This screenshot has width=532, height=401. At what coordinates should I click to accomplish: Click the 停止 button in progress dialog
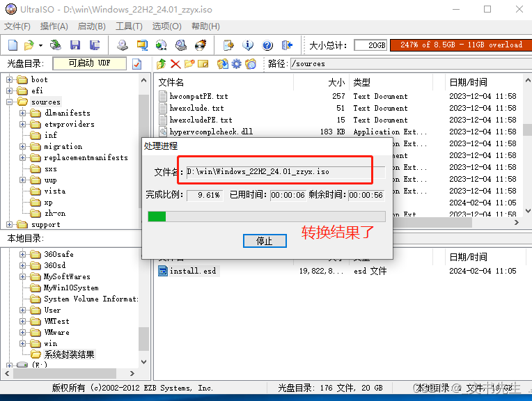[265, 241]
